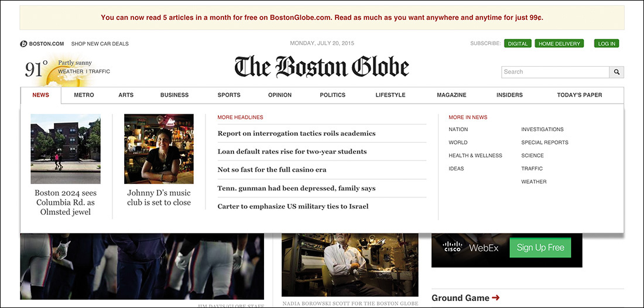Image resolution: width=644 pixels, height=308 pixels.
Task: Open Today's Paper
Action: point(580,95)
